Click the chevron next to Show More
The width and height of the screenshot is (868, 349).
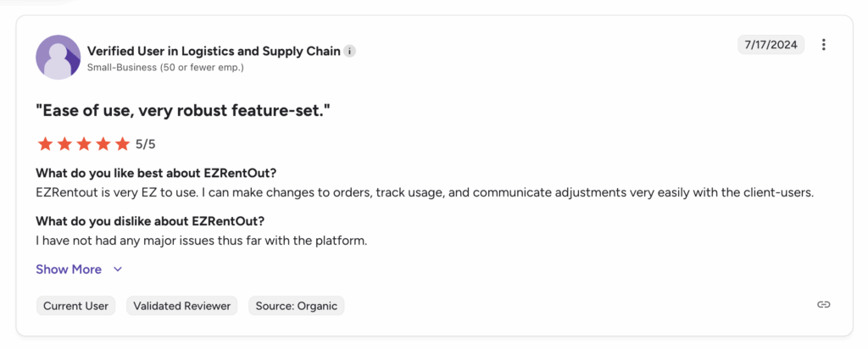click(x=118, y=269)
